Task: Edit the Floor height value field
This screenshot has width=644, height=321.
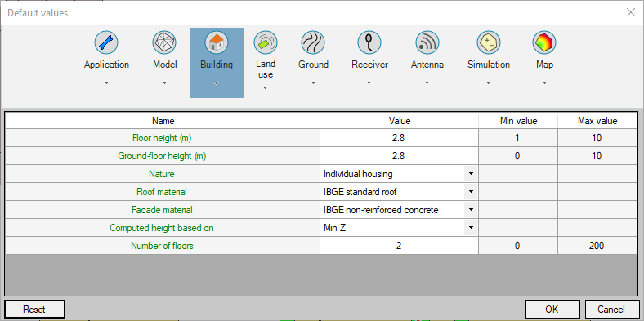Action: (x=399, y=138)
